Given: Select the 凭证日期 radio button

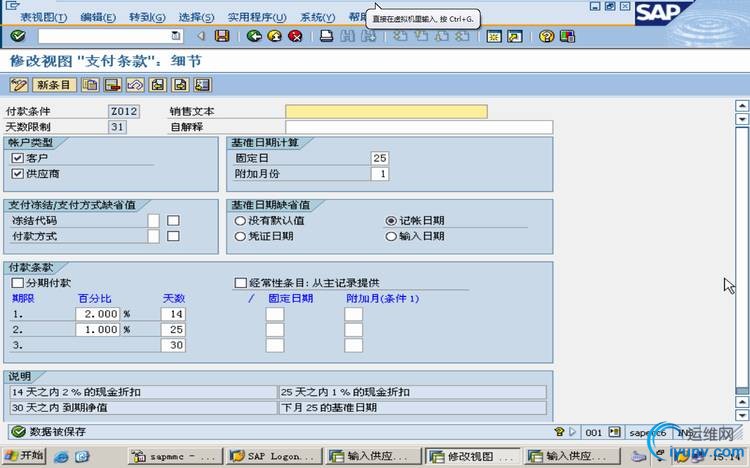Looking at the screenshot, I should 240,236.
